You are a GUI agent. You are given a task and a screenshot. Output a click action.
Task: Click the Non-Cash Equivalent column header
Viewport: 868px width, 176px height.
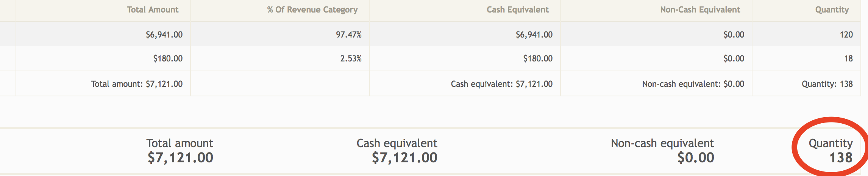[700, 10]
